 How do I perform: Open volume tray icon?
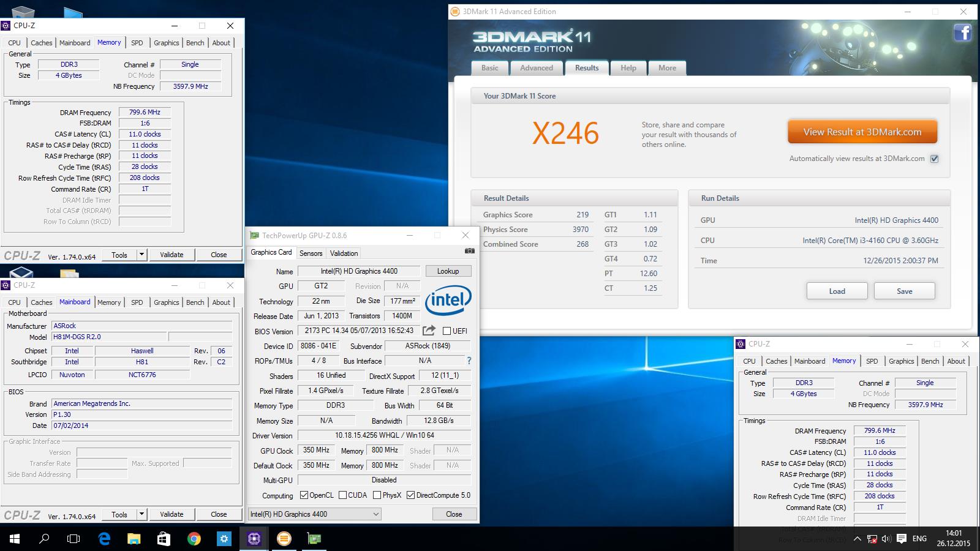[x=886, y=539]
